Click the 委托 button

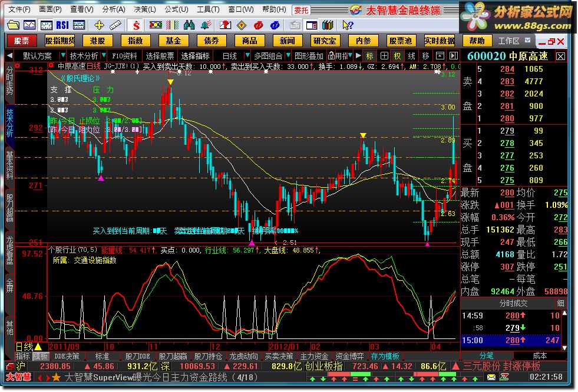(x=301, y=10)
